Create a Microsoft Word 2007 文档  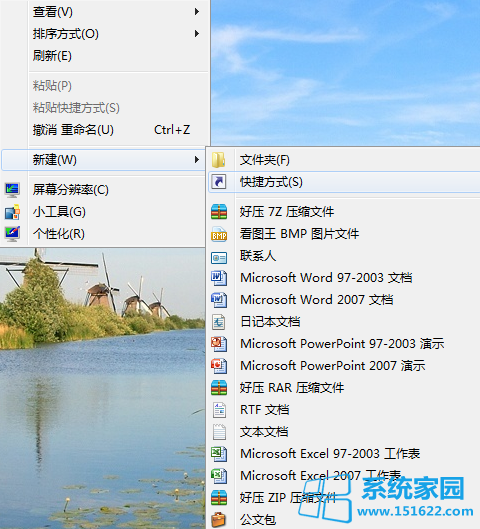click(344, 300)
